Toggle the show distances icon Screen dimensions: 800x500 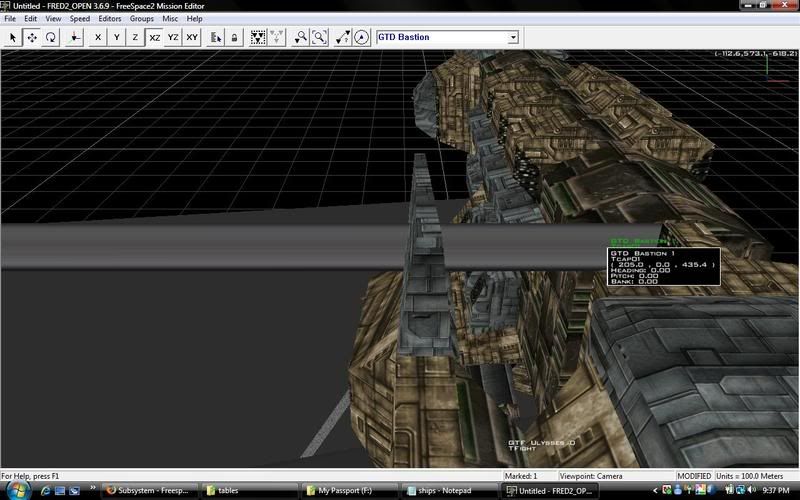[x=342, y=37]
